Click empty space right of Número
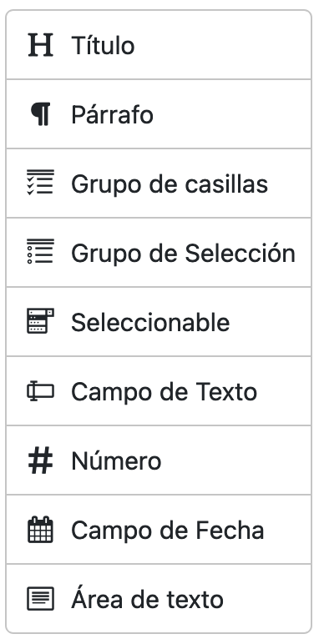 tap(235, 460)
